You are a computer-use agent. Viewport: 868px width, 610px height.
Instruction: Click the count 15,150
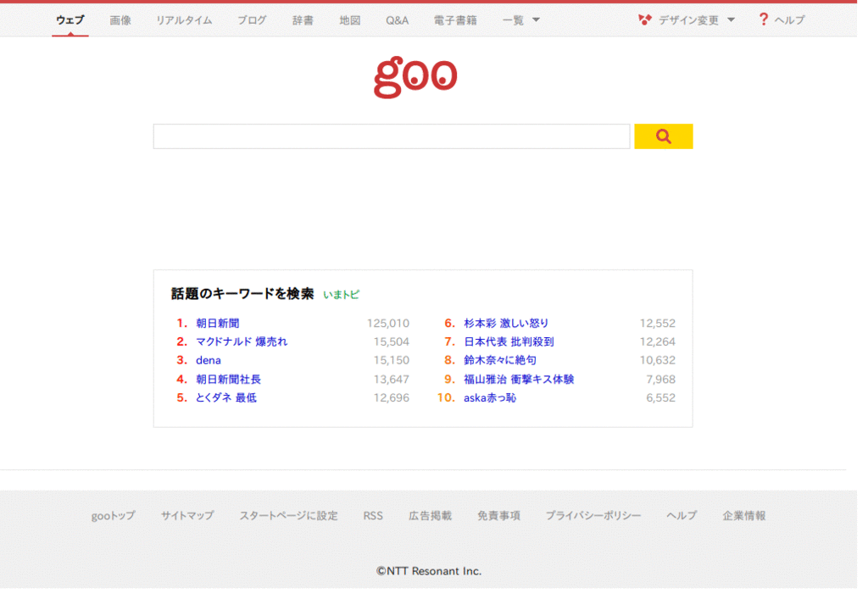[x=392, y=360]
